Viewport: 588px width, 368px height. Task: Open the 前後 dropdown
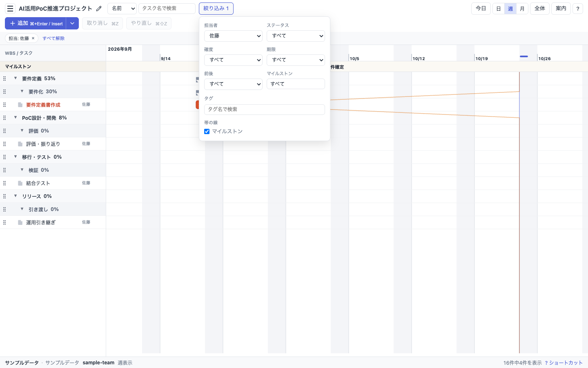(x=233, y=84)
